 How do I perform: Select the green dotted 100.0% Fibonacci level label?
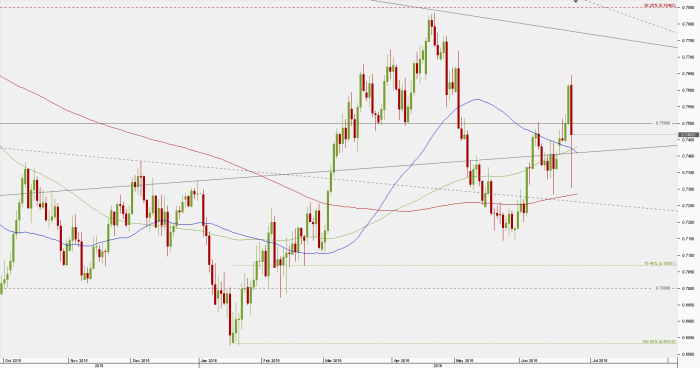click(x=659, y=342)
